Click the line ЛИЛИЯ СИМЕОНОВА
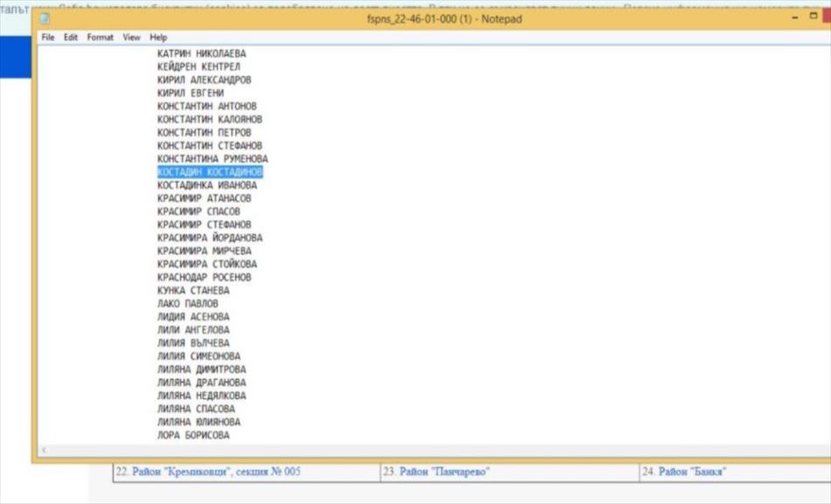The image size is (831, 504). tap(198, 356)
